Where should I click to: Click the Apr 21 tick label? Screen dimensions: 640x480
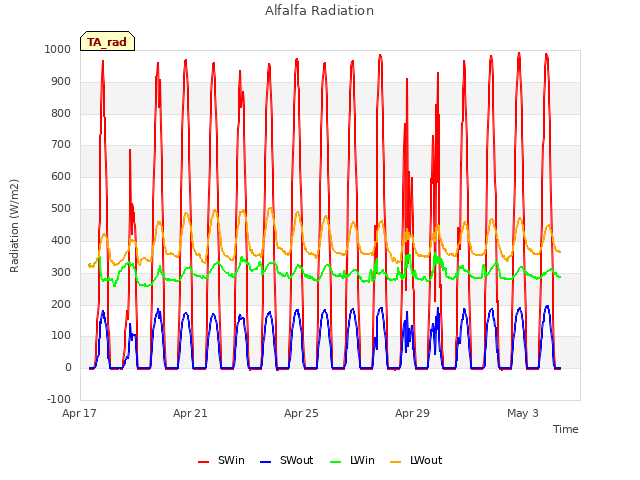(x=190, y=413)
